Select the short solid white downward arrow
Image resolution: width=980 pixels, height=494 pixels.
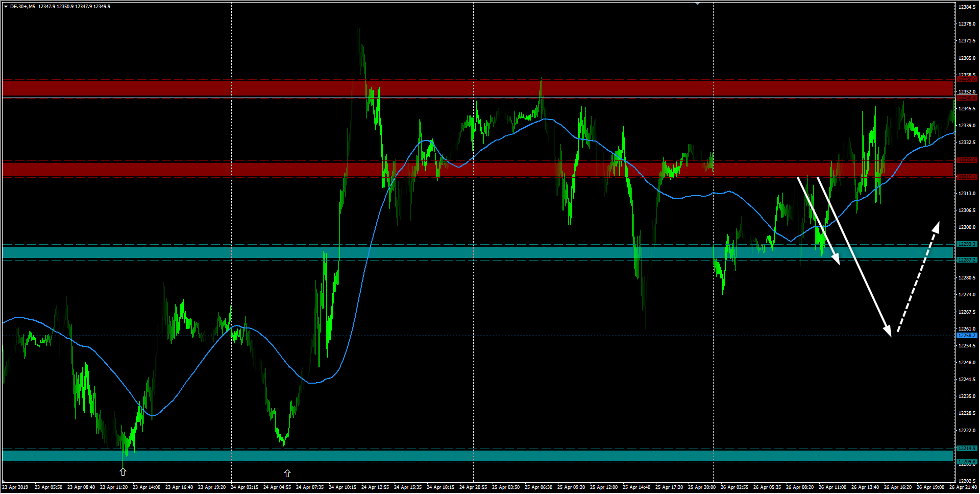[x=819, y=221]
